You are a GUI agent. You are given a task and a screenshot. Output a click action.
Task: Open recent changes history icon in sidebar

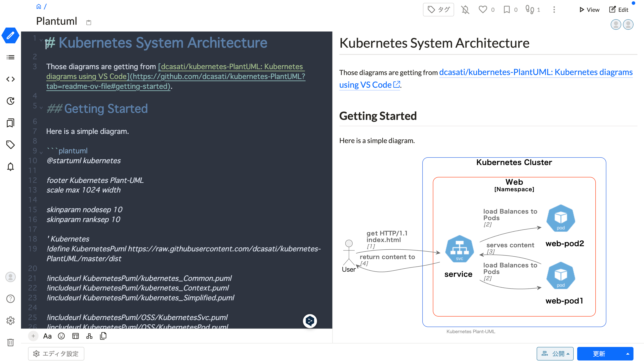pos(10,101)
